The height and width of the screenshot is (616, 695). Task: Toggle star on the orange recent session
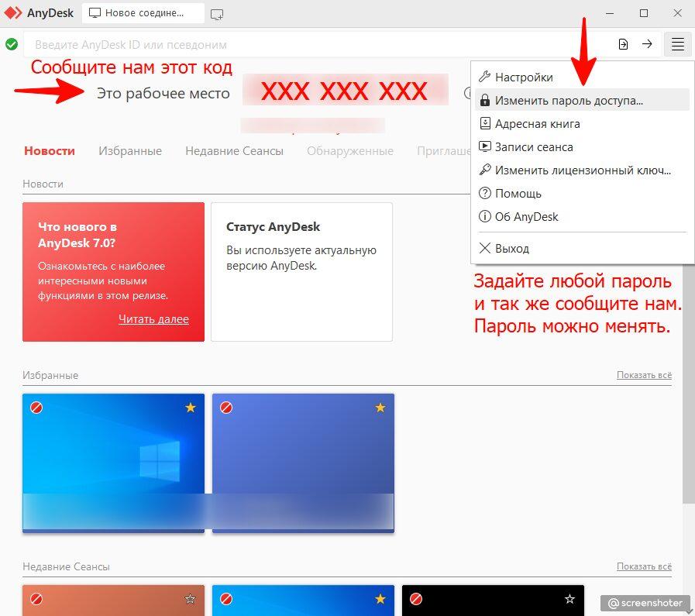click(x=190, y=599)
